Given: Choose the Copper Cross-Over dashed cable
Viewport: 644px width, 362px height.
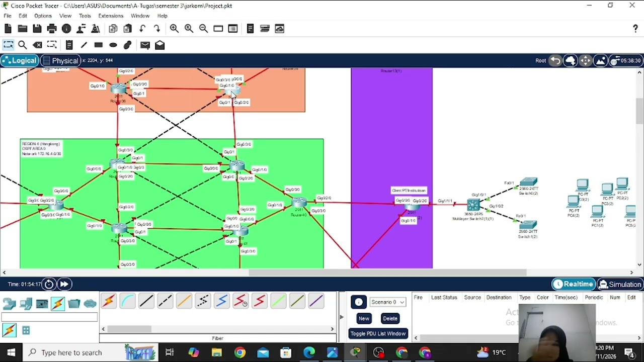Looking at the screenshot, I should click(x=165, y=301).
